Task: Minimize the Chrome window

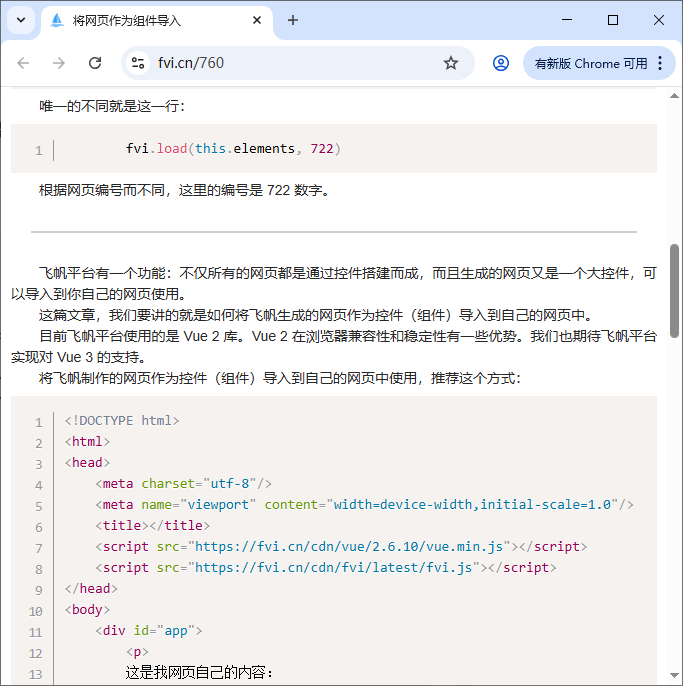Action: (x=567, y=20)
